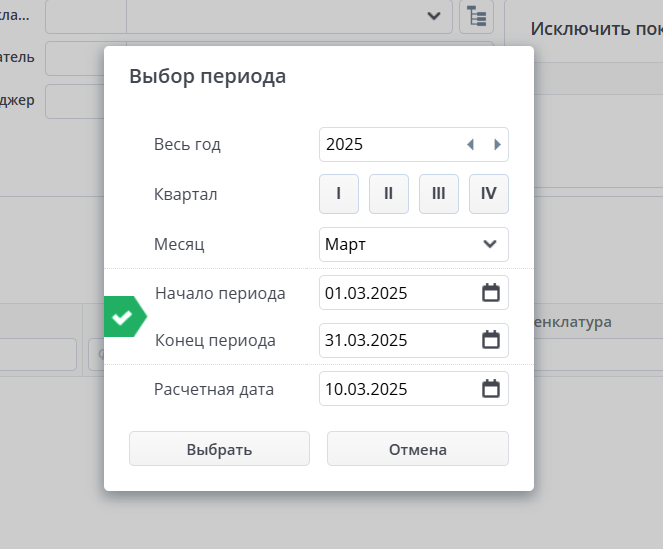Viewport: 663px width, 549px height.
Task: Expand the background dropdown beside the tree icon
Action: click(x=432, y=16)
